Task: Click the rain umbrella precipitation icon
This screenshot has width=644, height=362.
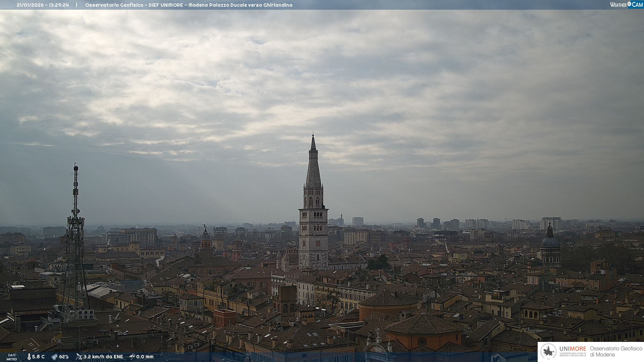Action: (132, 357)
